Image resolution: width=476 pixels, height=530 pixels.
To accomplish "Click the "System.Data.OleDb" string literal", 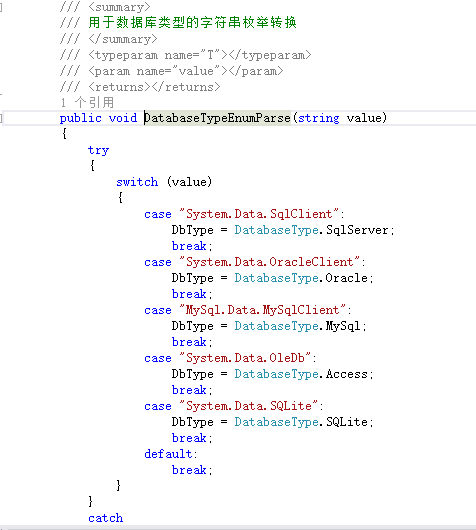I will pyautogui.click(x=245, y=358).
